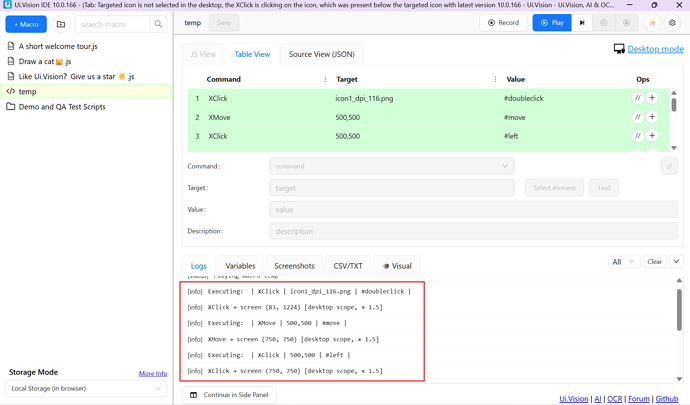This screenshot has height=405, width=690.
Task: Add command after row 3
Action: point(652,136)
